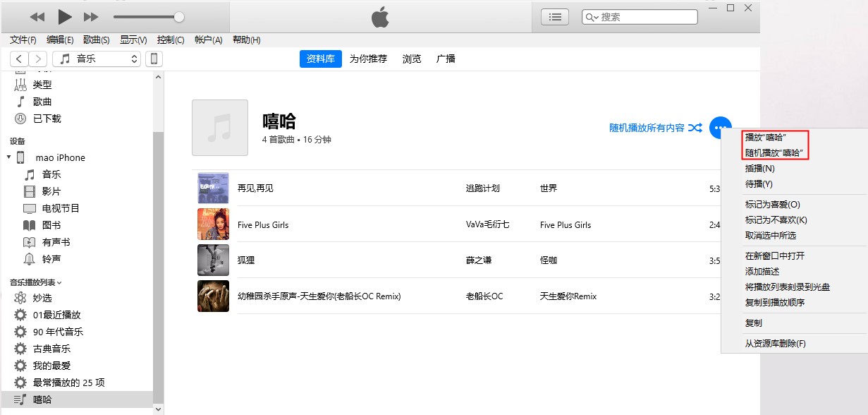The height and width of the screenshot is (415, 868).
Task: Choose 添加描述 menu entry
Action: point(762,272)
